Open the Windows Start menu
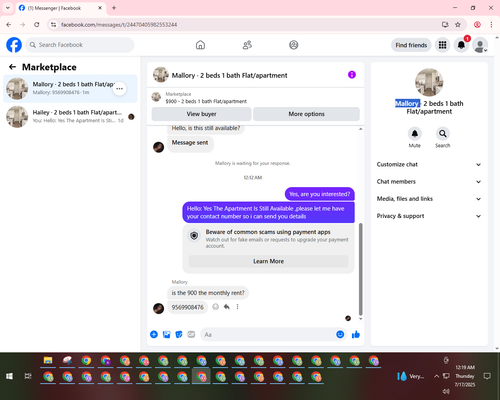The width and height of the screenshot is (500, 400). point(9,376)
